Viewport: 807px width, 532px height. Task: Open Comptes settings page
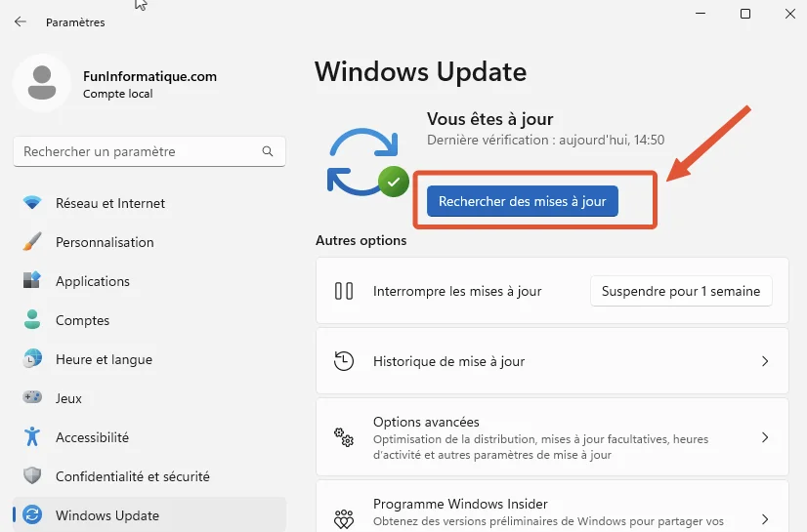(x=149, y=320)
